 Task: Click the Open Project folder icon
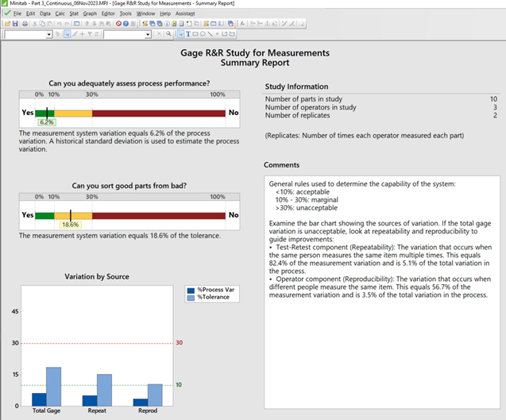pos(6,24)
